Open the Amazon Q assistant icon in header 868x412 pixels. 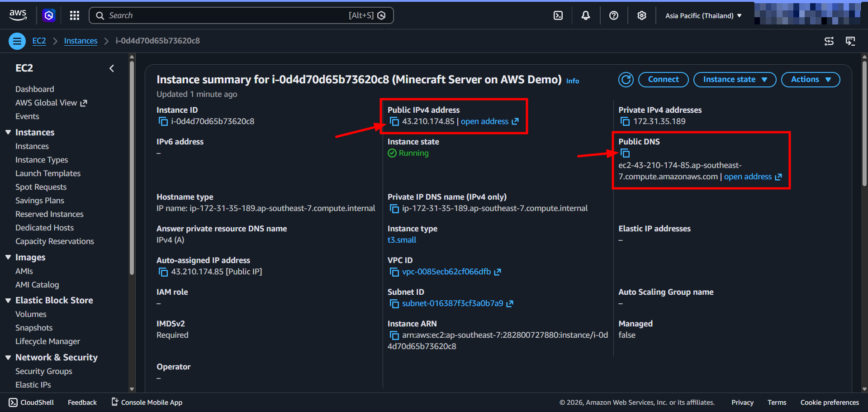pyautogui.click(x=49, y=15)
